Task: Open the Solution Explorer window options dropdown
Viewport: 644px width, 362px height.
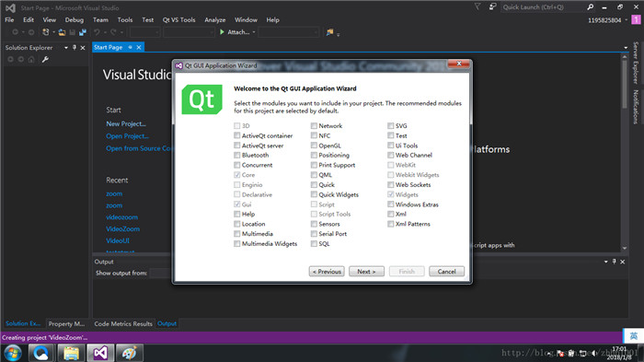Action: click(x=65, y=48)
